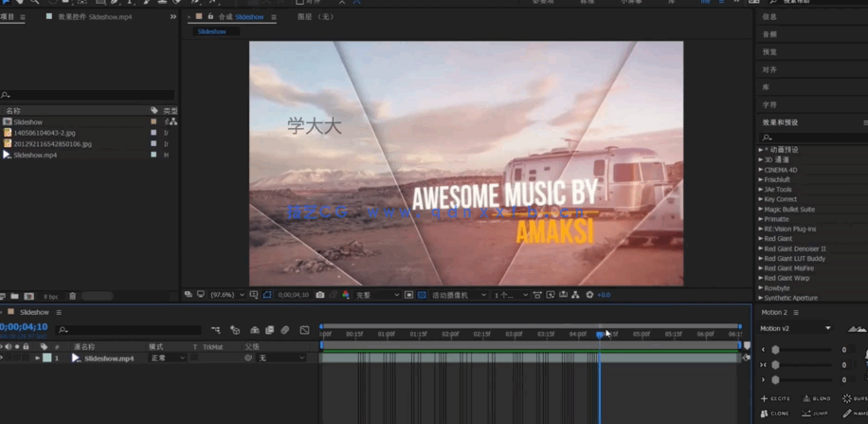Click the BLEND button in Motion 2

pyautogui.click(x=817, y=398)
